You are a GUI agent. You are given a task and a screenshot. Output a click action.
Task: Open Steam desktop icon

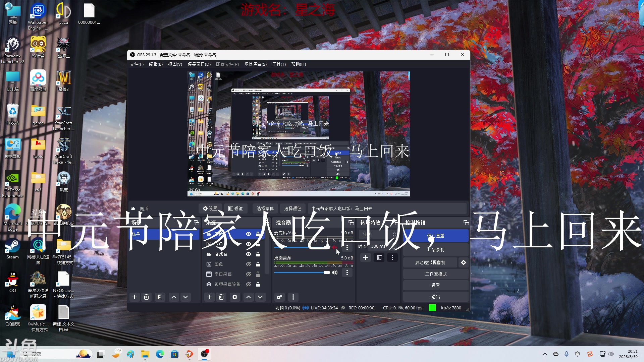point(13,249)
